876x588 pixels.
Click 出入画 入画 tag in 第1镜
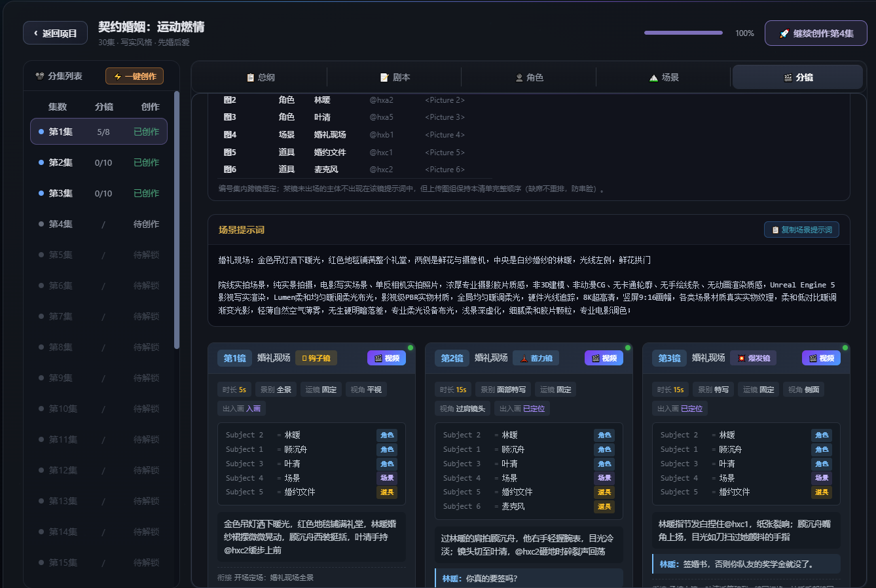point(242,409)
